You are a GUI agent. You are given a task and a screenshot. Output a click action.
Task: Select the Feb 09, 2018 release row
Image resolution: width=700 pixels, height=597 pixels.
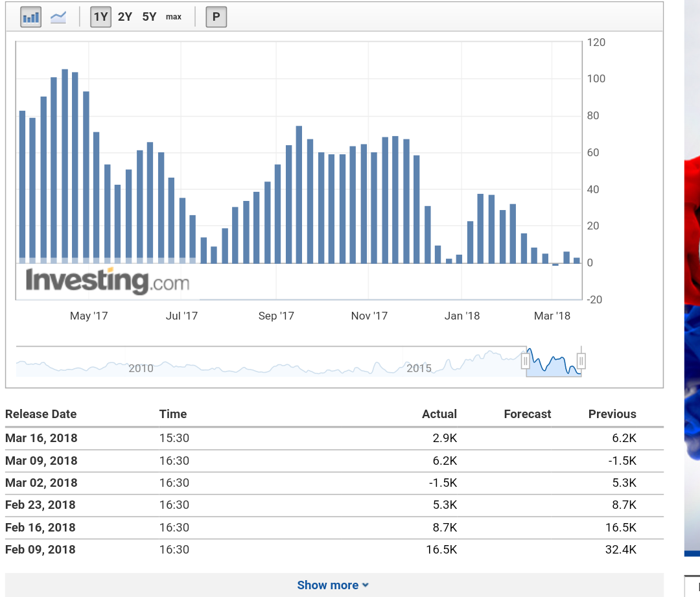(x=259, y=550)
